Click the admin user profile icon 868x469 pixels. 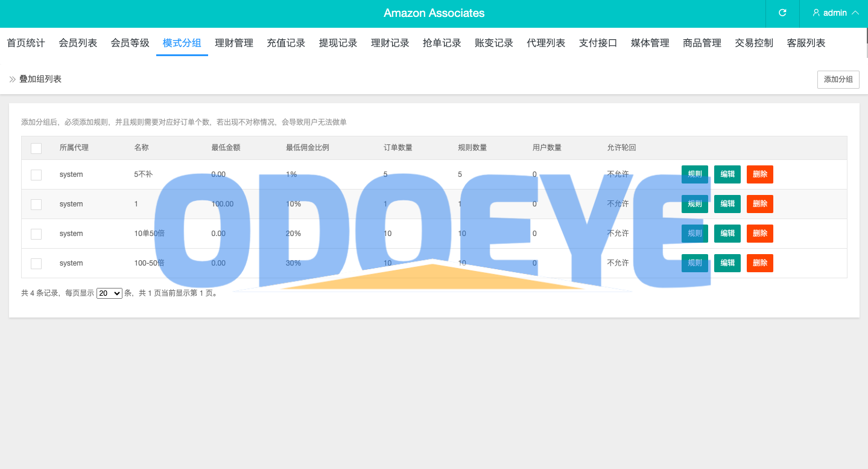pyautogui.click(x=816, y=13)
